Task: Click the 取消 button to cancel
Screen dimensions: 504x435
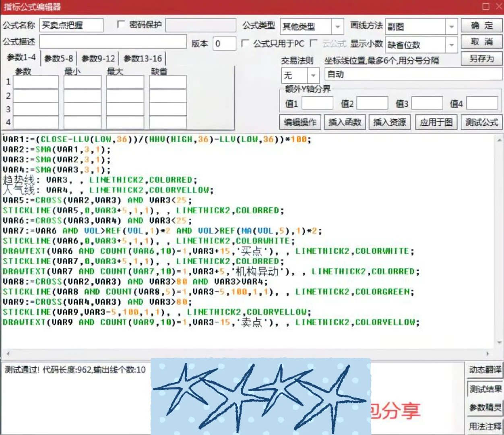Action: click(x=481, y=42)
